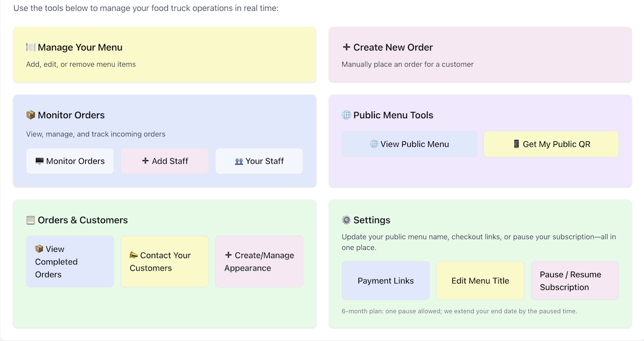Open the Create New Order card
Viewport: 644px width, 341px height.
click(x=480, y=55)
